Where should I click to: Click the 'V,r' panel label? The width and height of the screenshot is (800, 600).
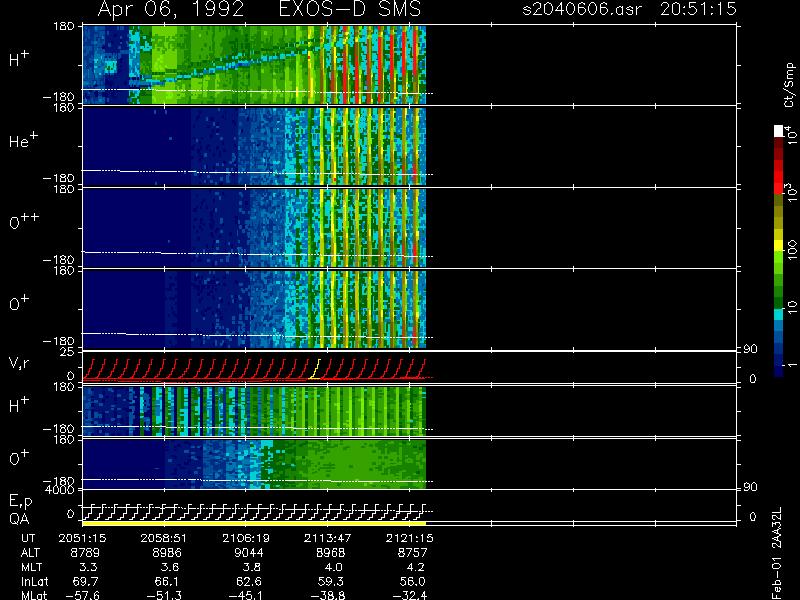click(x=19, y=363)
